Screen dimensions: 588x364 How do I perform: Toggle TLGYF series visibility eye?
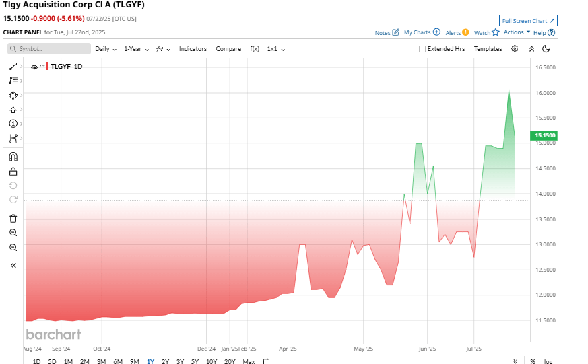[34, 67]
